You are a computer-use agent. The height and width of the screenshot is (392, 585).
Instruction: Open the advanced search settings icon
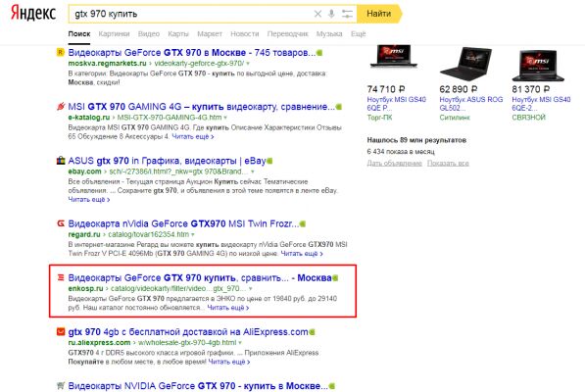(347, 14)
